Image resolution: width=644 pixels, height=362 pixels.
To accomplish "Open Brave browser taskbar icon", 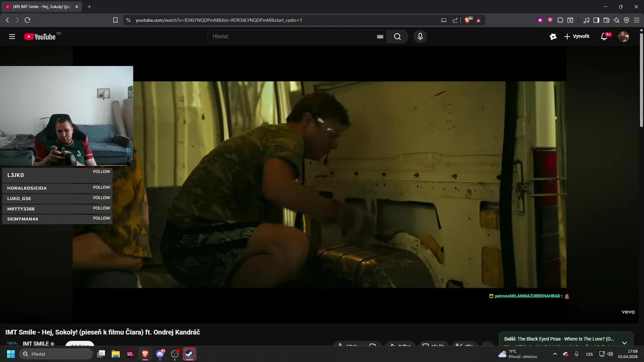I will [x=145, y=354].
